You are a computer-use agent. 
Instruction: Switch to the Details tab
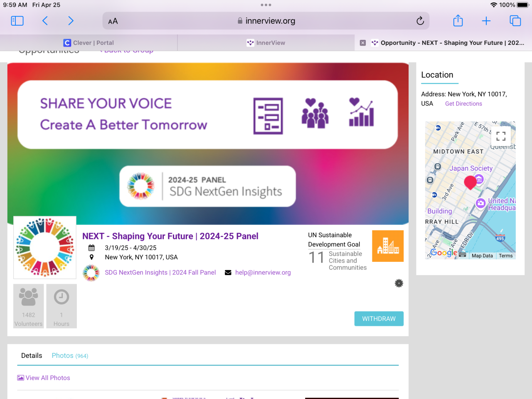pos(32,356)
